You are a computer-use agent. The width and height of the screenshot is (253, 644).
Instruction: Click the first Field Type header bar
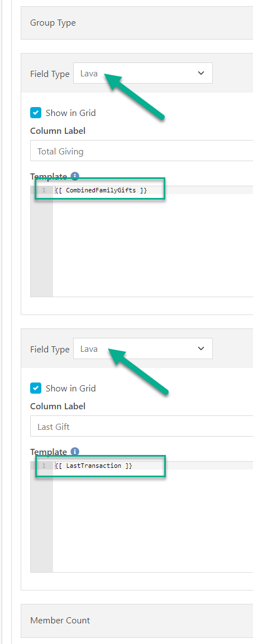(x=137, y=73)
